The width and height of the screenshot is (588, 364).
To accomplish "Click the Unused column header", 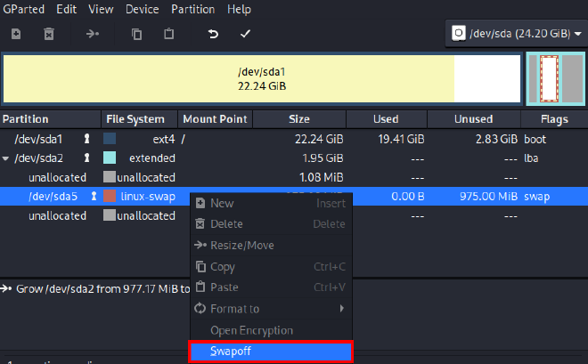I will click(473, 119).
